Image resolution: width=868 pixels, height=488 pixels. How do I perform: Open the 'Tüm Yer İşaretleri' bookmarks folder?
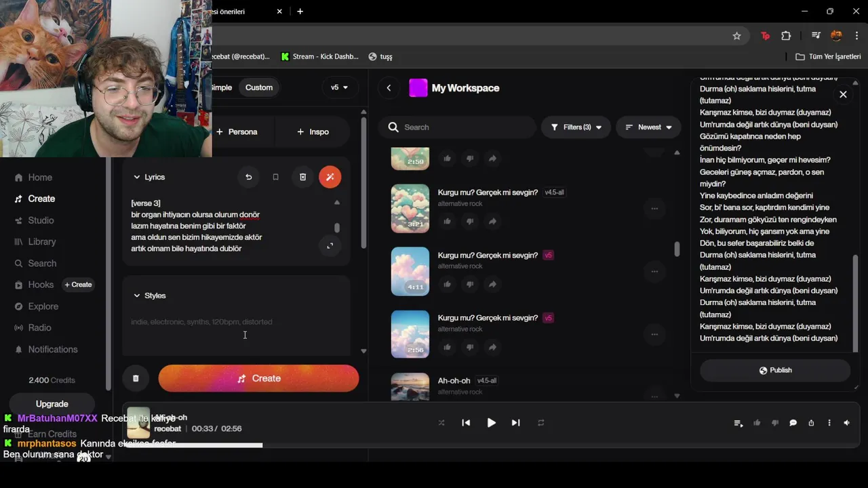click(x=828, y=57)
